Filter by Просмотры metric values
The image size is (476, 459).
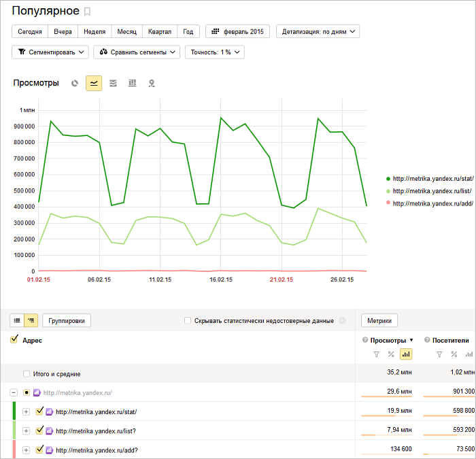[377, 354]
